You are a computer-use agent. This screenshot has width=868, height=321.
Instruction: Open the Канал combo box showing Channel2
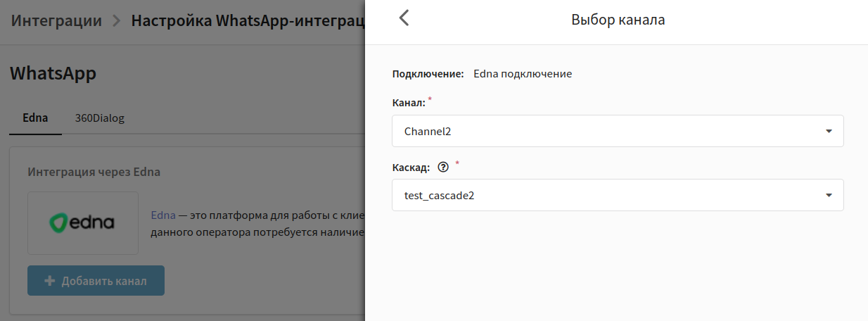618,131
